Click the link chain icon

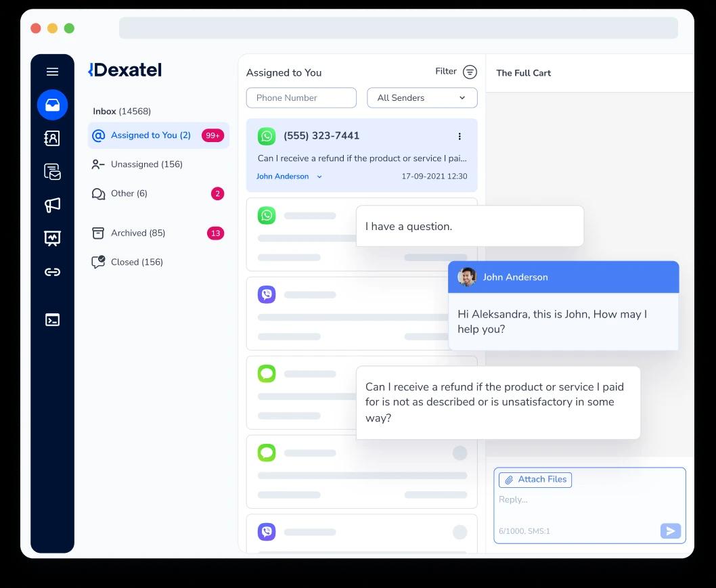pyautogui.click(x=52, y=272)
